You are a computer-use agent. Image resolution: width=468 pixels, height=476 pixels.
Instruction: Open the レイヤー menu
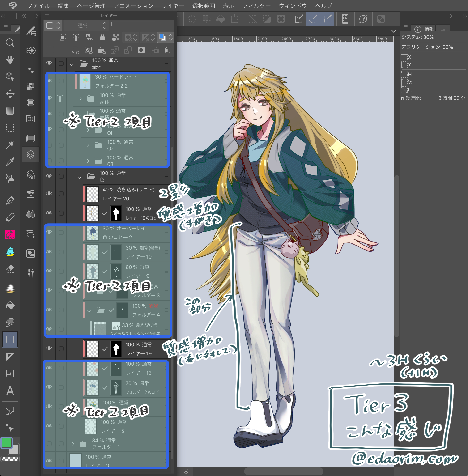coord(173,6)
